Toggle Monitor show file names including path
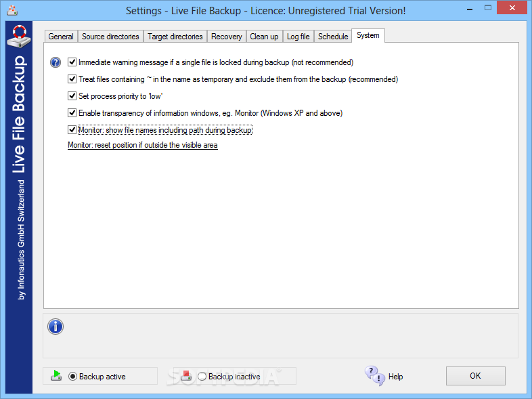The width and height of the screenshot is (532, 399). click(72, 129)
